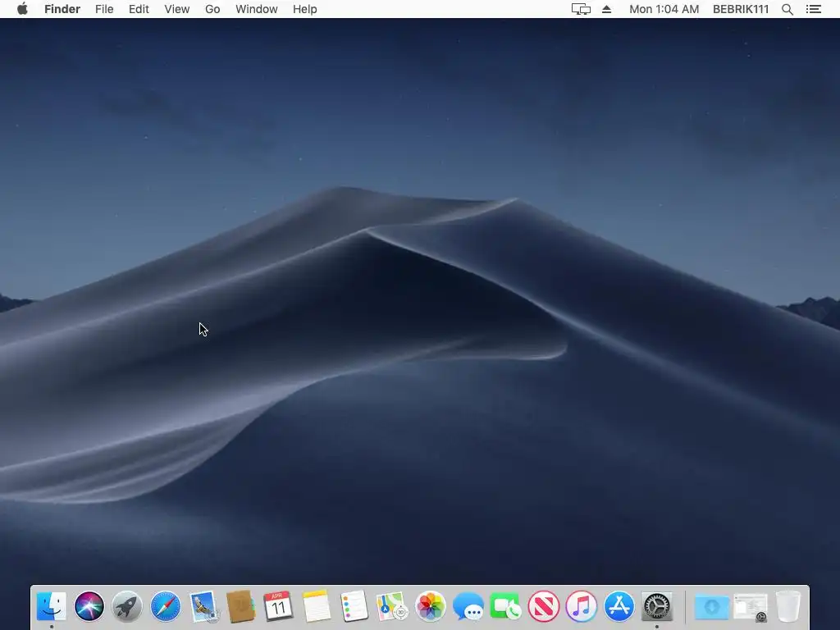Open the File menu
The height and width of the screenshot is (630, 840).
(104, 9)
